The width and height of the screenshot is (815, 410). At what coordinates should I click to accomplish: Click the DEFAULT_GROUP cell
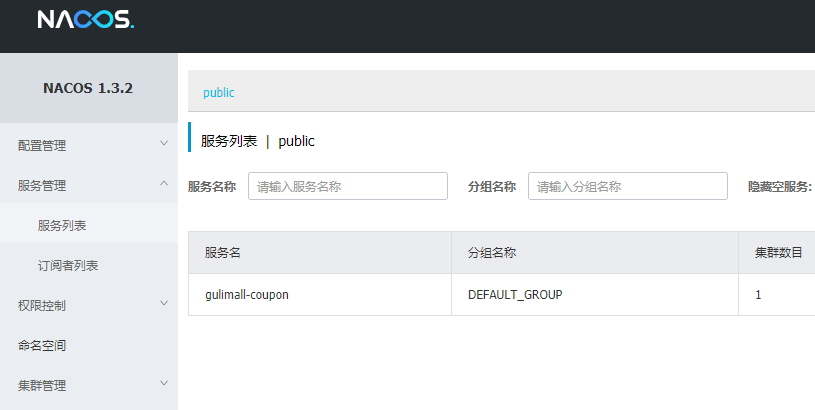595,295
